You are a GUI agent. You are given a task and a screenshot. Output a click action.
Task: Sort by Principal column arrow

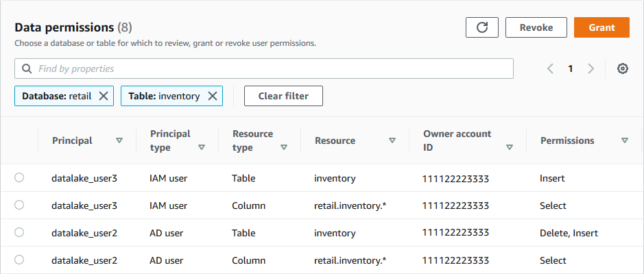(119, 140)
